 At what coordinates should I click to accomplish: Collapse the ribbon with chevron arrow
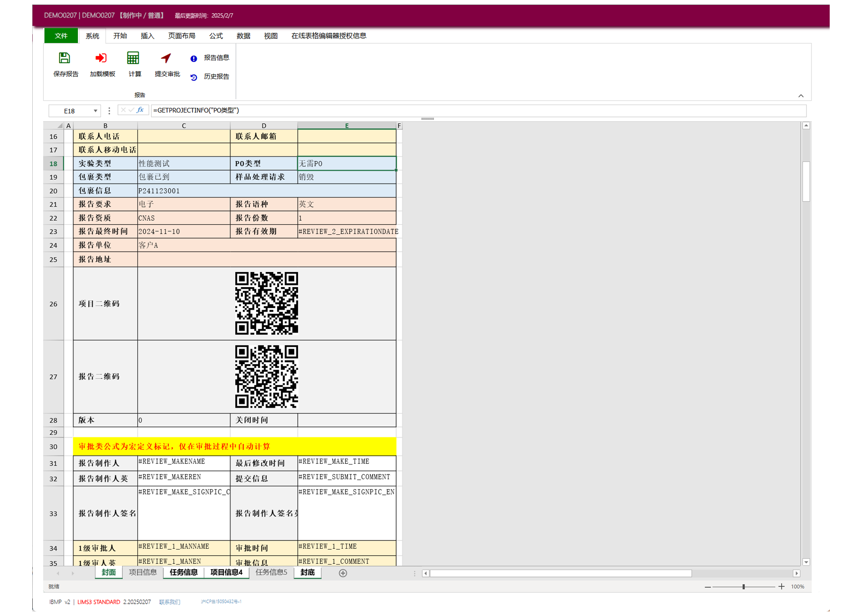[801, 96]
